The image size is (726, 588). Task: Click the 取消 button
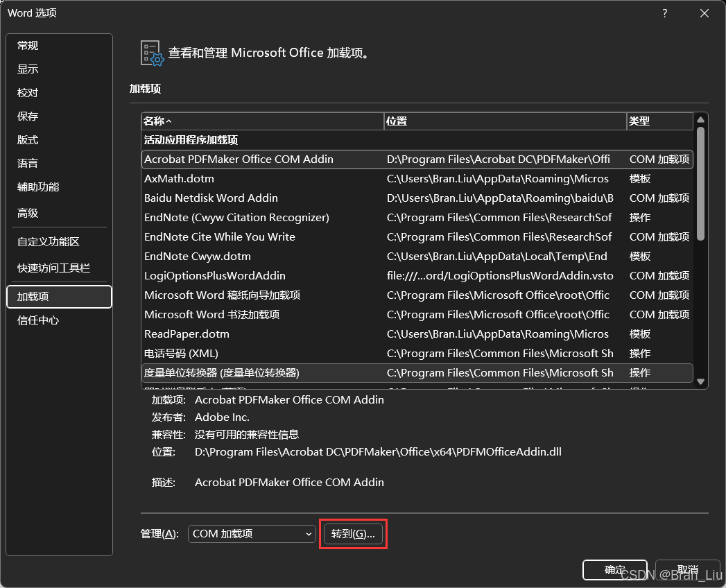coord(687,569)
